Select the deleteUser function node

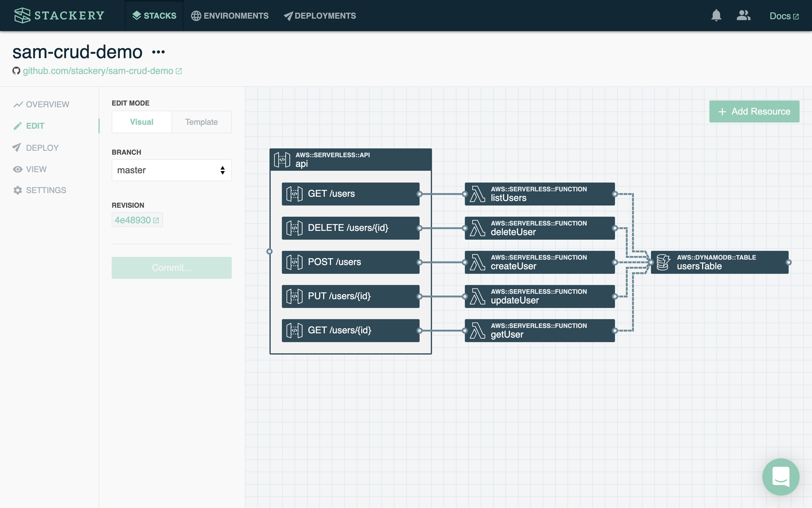(x=540, y=228)
